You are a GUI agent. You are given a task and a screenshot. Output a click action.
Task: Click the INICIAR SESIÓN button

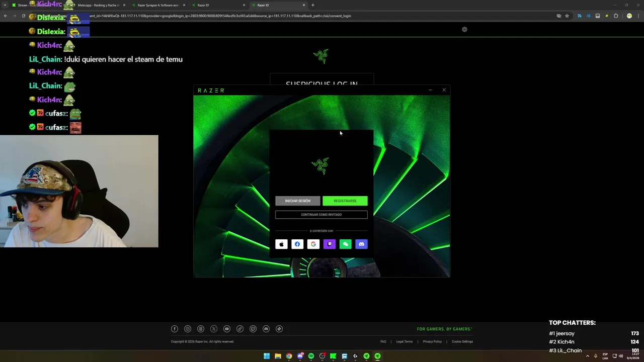point(298,201)
